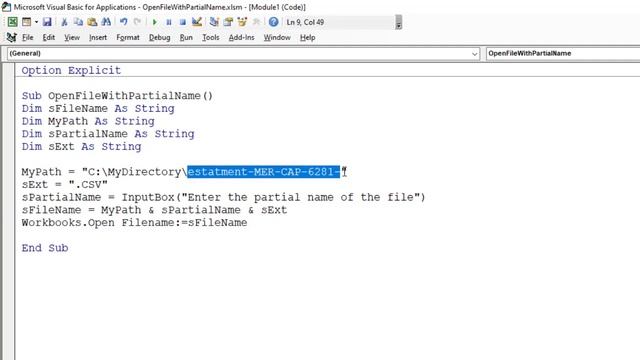
Task: Open the View menu
Action: click(72, 38)
